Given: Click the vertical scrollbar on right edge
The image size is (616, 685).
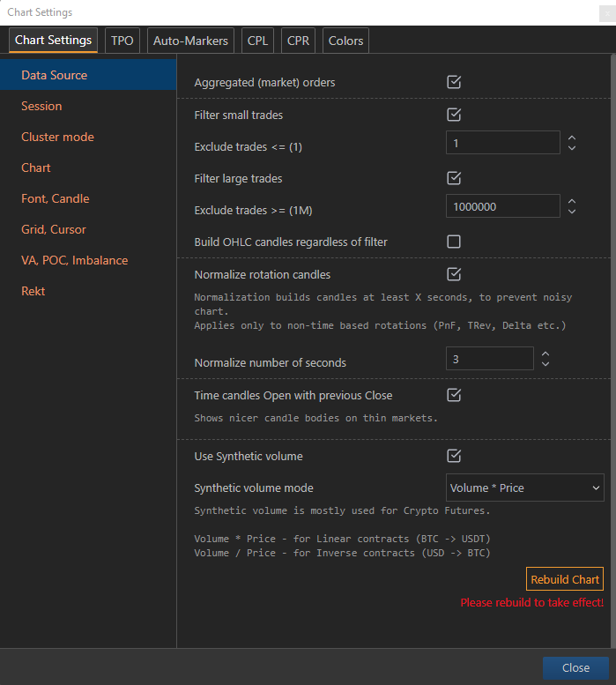Looking at the screenshot, I should pyautogui.click(x=613, y=349).
